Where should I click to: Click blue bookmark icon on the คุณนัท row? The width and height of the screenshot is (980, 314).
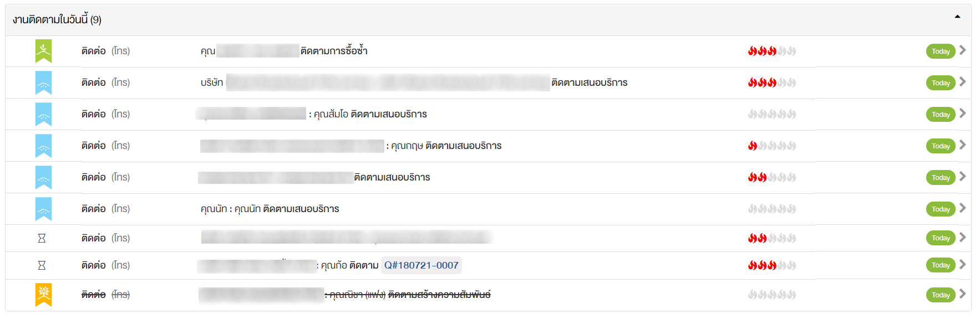tap(43, 209)
